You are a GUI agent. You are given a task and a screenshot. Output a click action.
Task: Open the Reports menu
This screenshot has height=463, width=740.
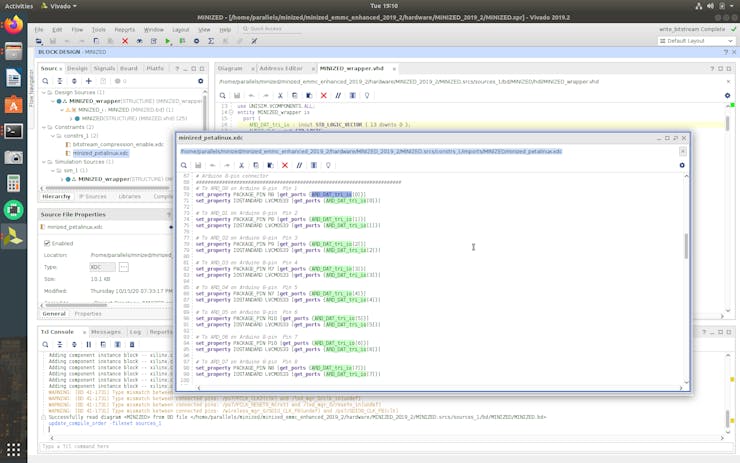tap(124, 29)
